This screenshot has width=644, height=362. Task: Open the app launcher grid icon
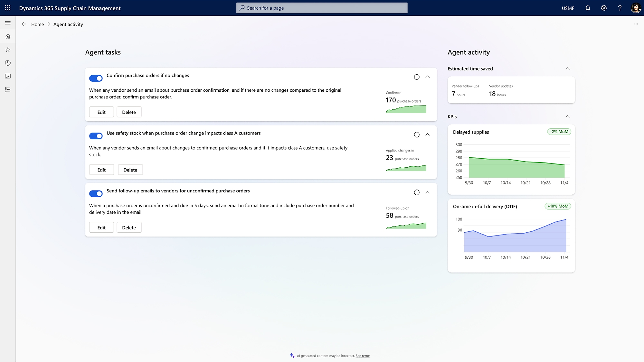pos(8,8)
